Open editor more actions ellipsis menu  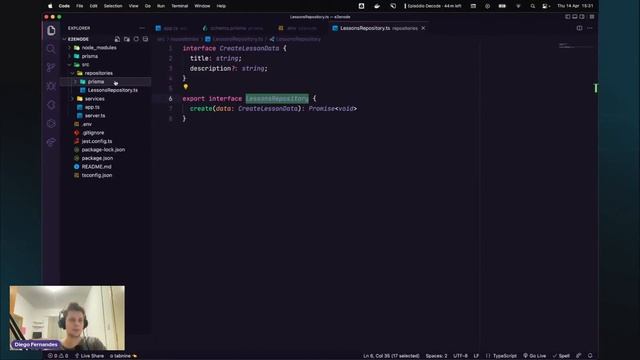tap(590, 28)
